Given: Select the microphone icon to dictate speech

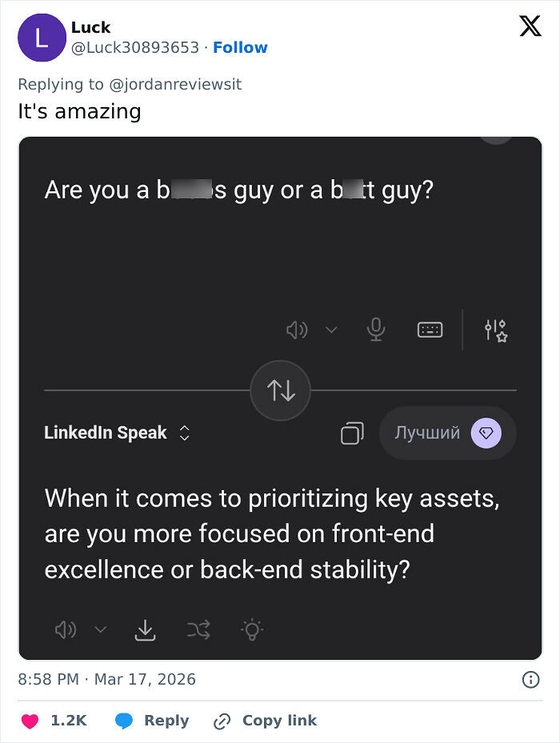Looking at the screenshot, I should tap(376, 329).
